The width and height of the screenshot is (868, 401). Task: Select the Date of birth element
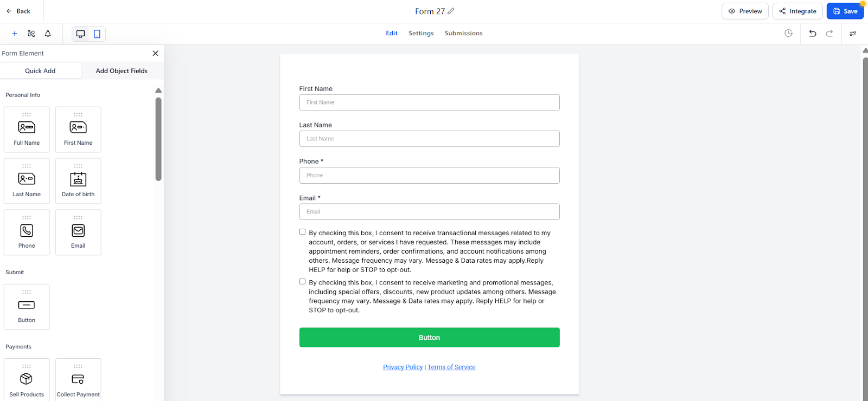[78, 181]
